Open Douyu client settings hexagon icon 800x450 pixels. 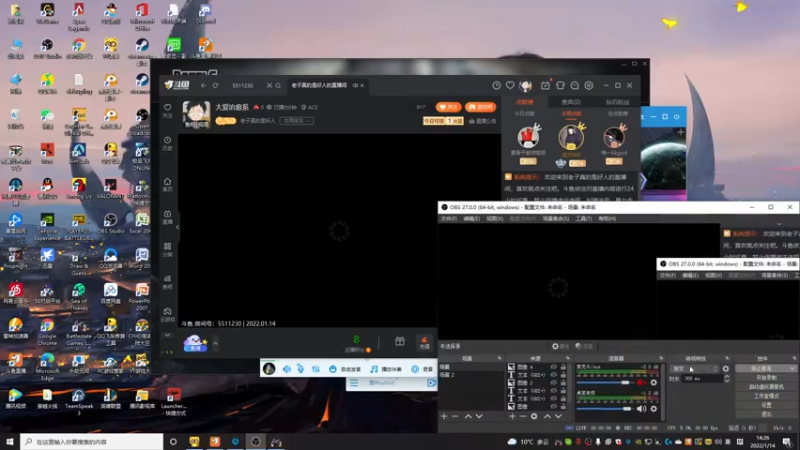point(589,86)
